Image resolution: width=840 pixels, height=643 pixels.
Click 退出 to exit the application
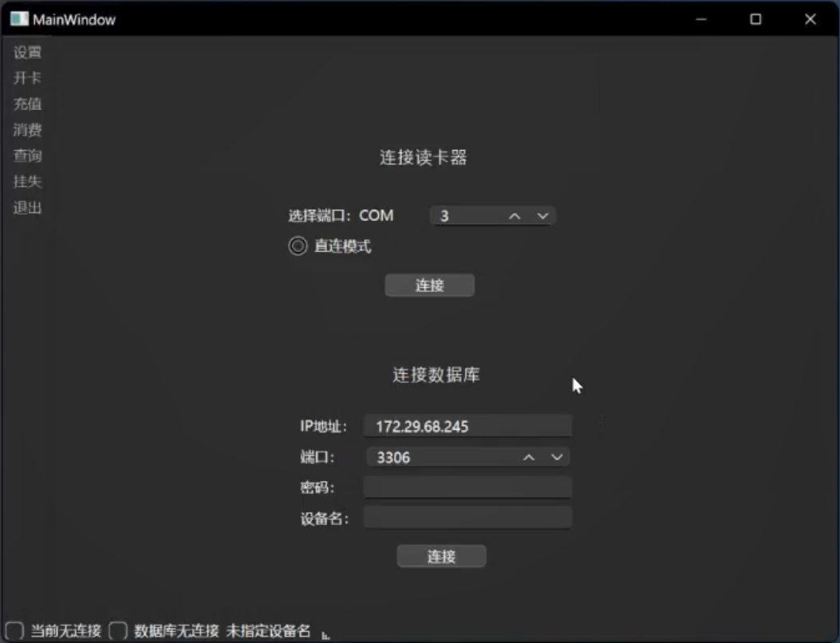tap(27, 208)
